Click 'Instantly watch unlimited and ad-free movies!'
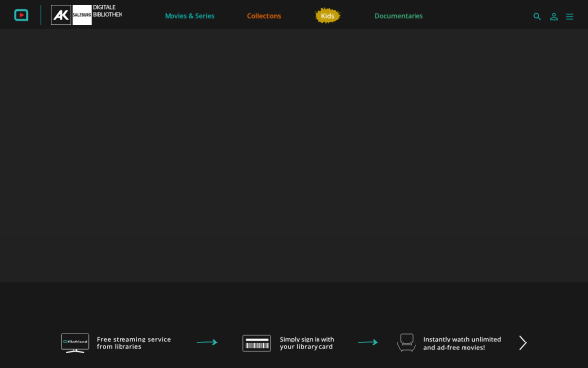The width and height of the screenshot is (588, 368). click(463, 343)
